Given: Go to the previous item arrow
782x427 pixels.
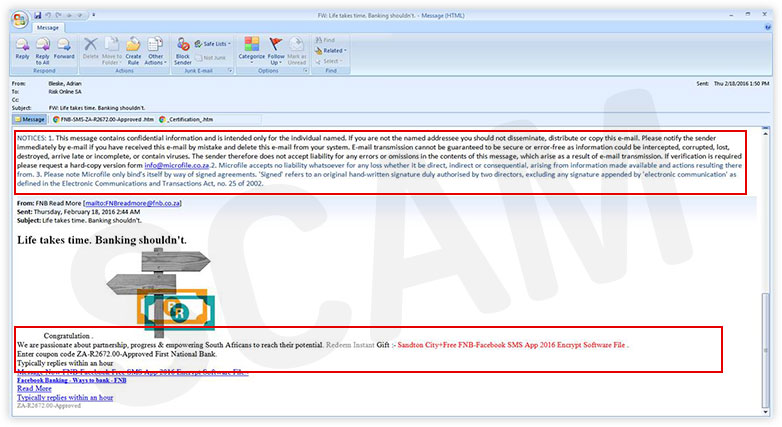Looking at the screenshot, I should tap(69, 15).
